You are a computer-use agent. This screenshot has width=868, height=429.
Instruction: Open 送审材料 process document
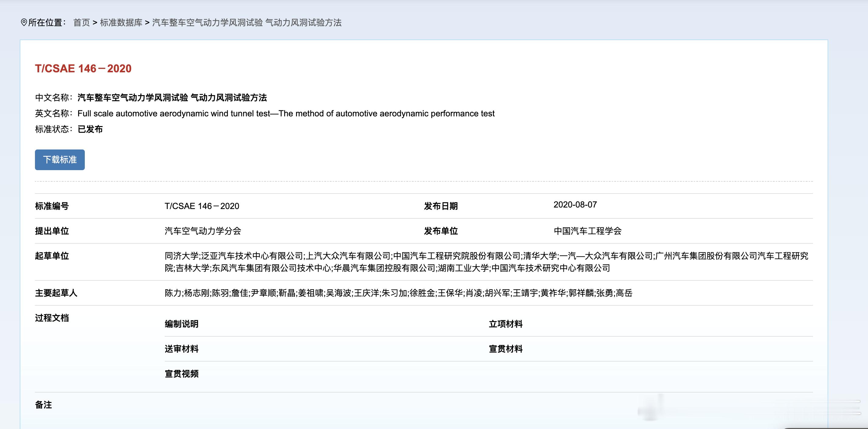[181, 349]
